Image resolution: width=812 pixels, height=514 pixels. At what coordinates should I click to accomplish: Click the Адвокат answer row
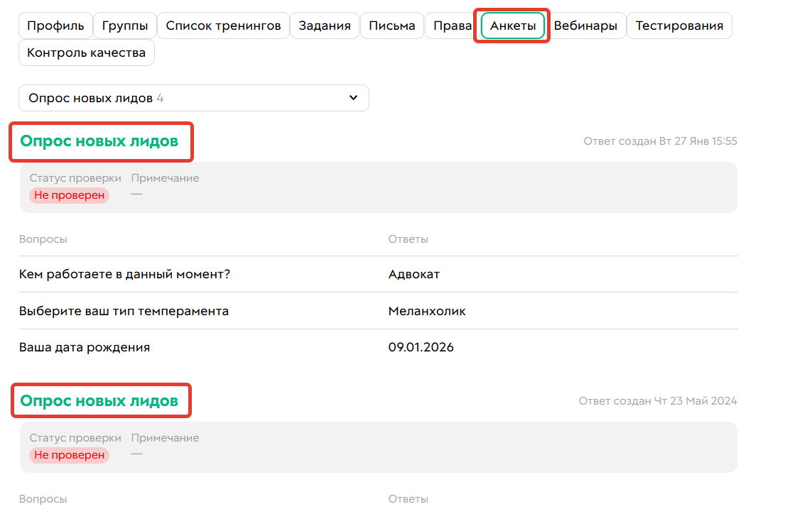point(408,274)
